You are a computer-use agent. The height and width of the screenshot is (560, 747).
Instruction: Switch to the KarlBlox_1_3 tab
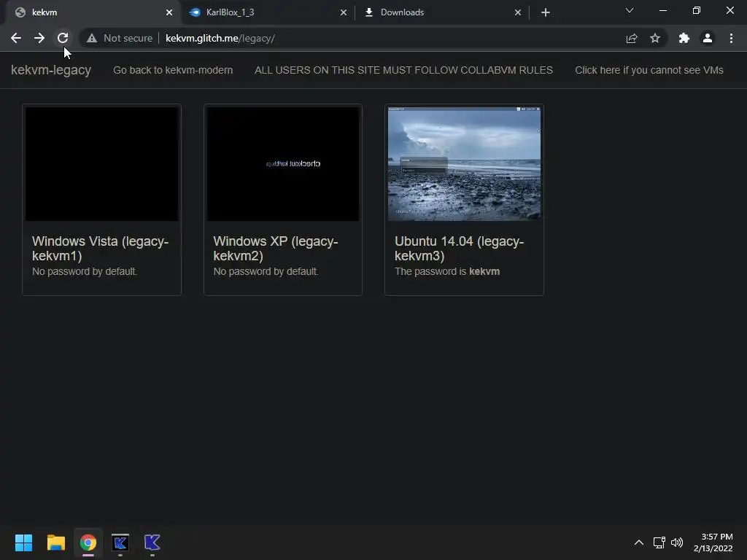click(x=267, y=12)
